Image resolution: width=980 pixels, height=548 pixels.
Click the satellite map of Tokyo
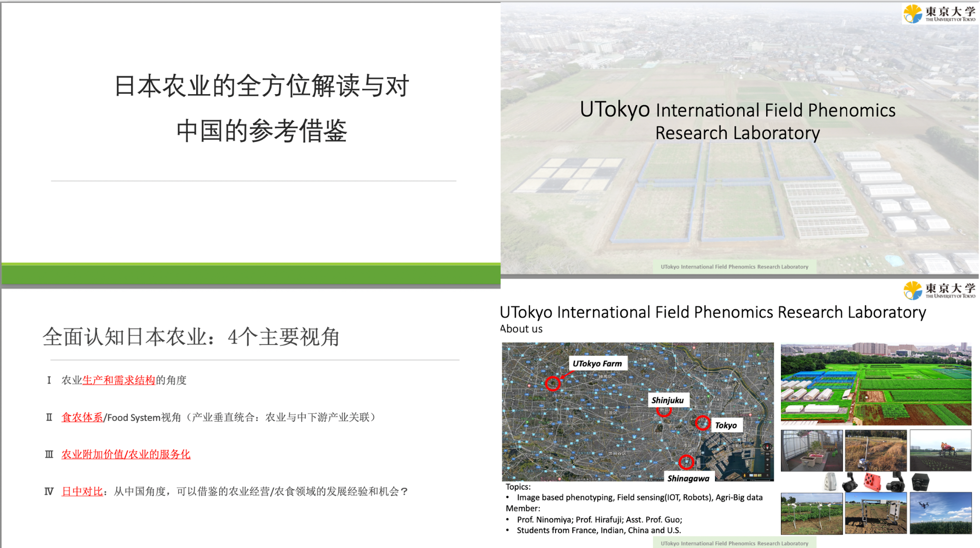pos(637,412)
